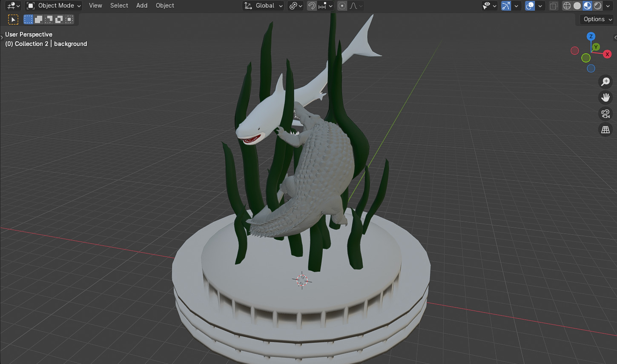Toggle show gizmo button

506,6
